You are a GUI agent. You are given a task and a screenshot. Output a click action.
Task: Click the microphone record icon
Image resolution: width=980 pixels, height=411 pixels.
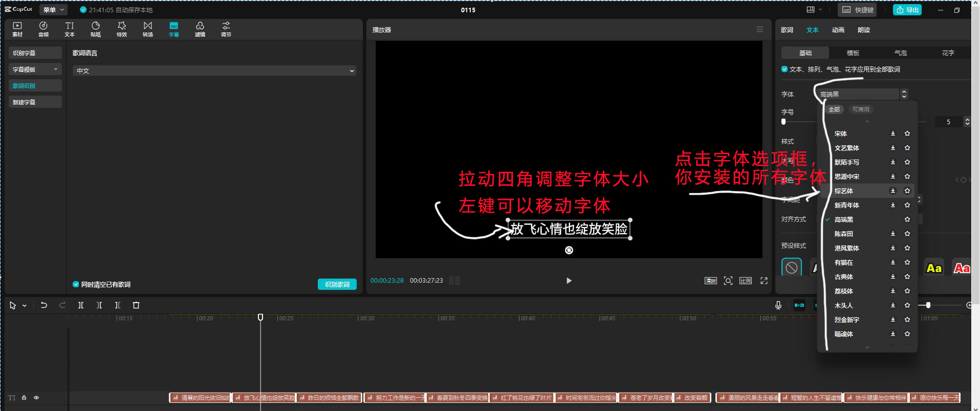pyautogui.click(x=778, y=305)
